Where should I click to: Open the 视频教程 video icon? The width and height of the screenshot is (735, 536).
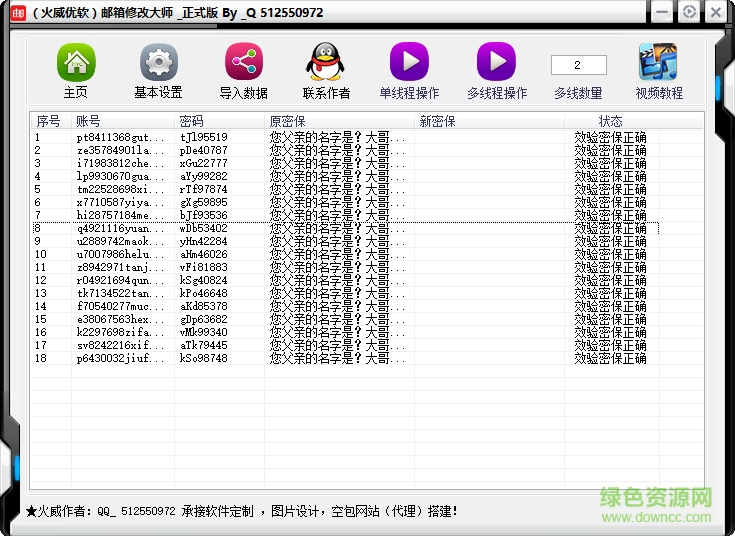(x=658, y=63)
